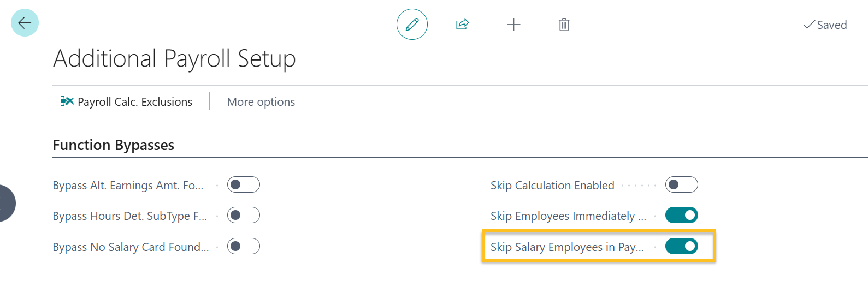Click the Additional Payroll Setup title
Image resolution: width=868 pixels, height=299 pixels.
click(174, 58)
